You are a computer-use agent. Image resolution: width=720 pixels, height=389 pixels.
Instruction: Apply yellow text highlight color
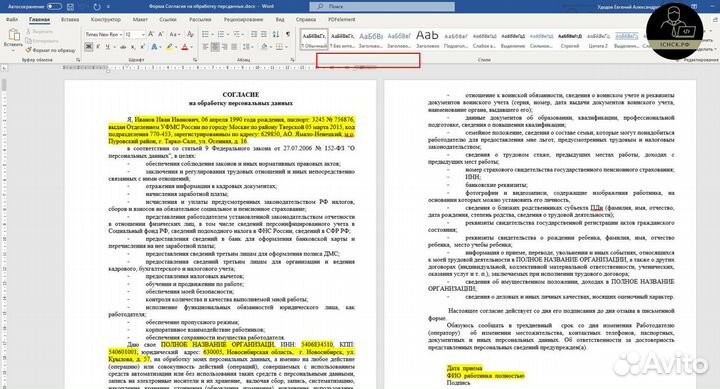point(169,47)
